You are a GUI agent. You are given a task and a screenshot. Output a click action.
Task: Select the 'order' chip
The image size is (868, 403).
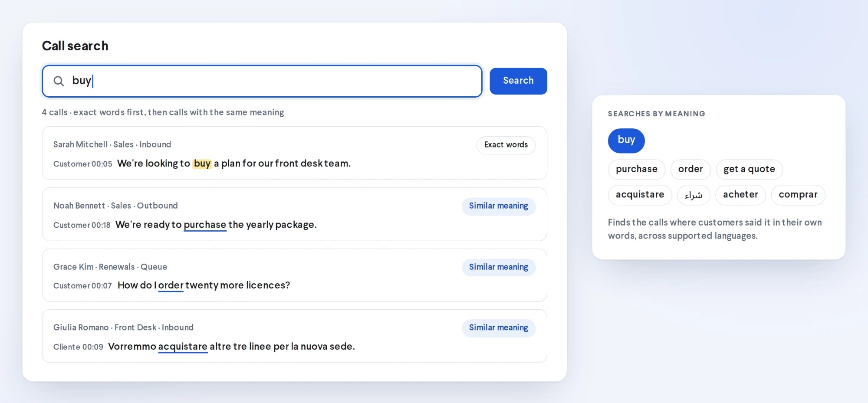coord(690,169)
